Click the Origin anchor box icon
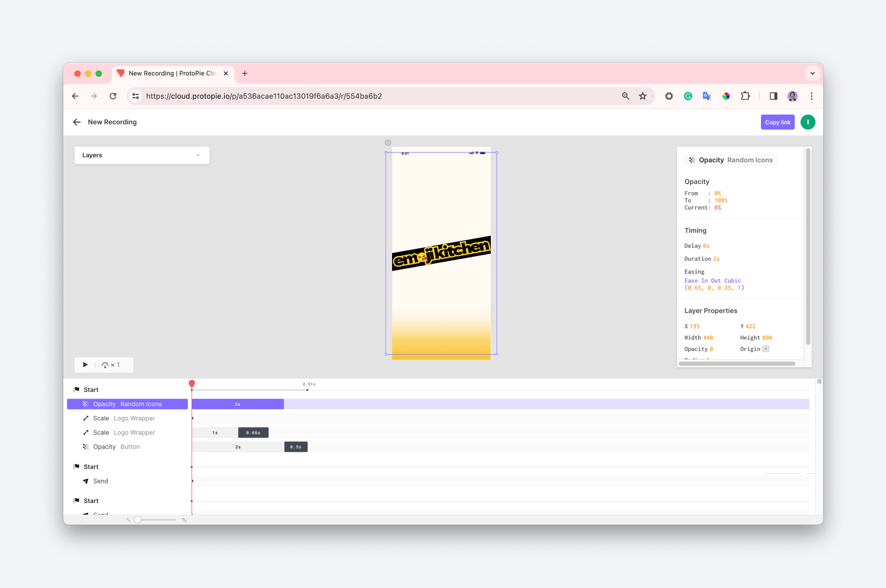 (x=766, y=349)
